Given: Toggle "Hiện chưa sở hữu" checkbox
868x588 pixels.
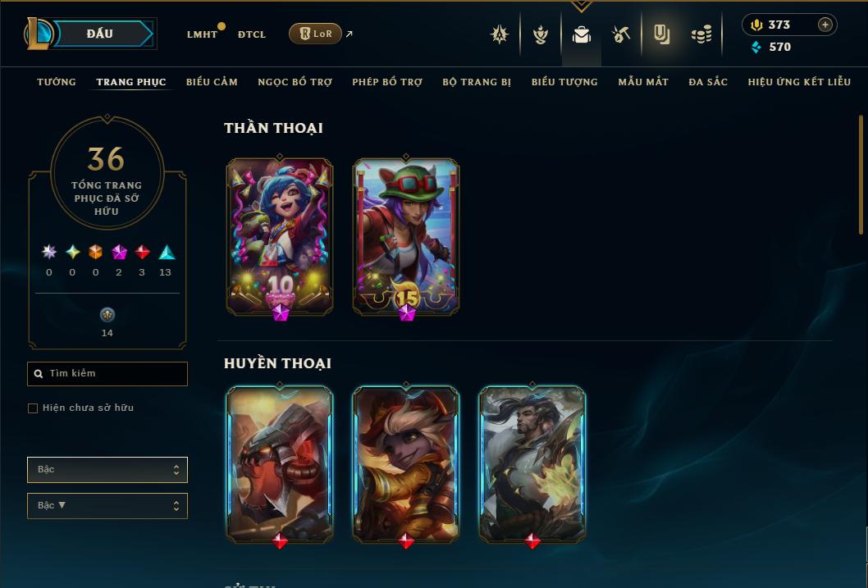Looking at the screenshot, I should tap(33, 408).
